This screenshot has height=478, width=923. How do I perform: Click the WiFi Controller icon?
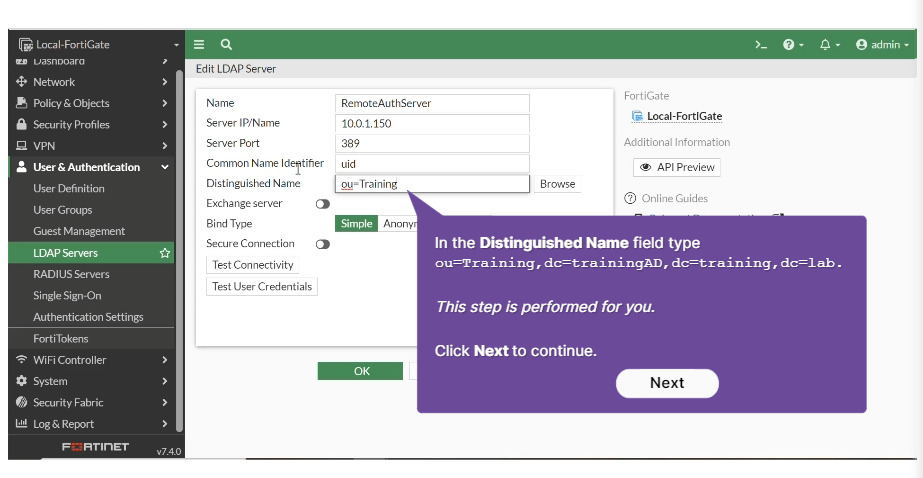(x=22, y=360)
